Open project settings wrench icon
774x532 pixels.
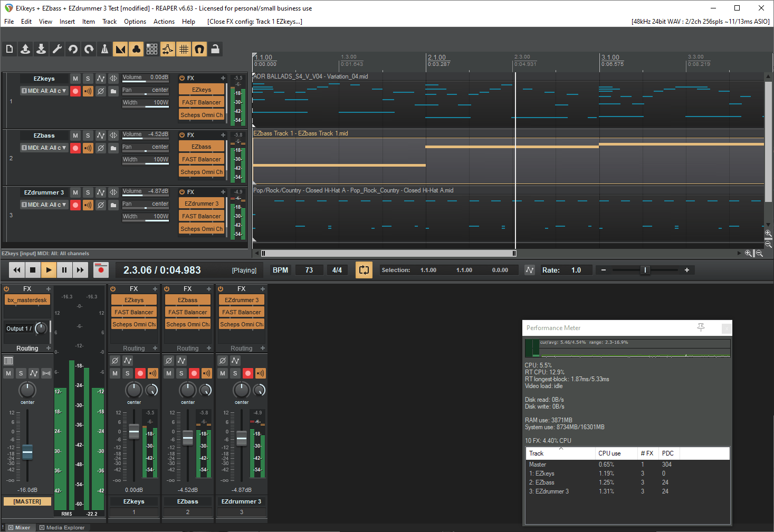coord(57,49)
